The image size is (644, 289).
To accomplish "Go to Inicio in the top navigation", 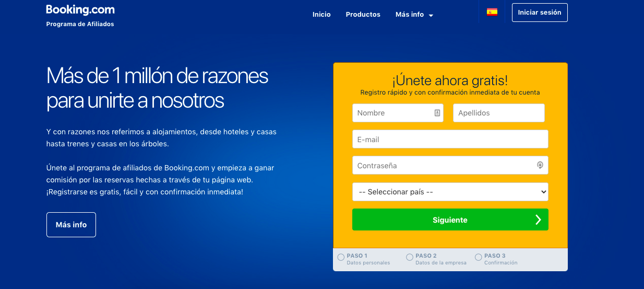I will click(321, 15).
